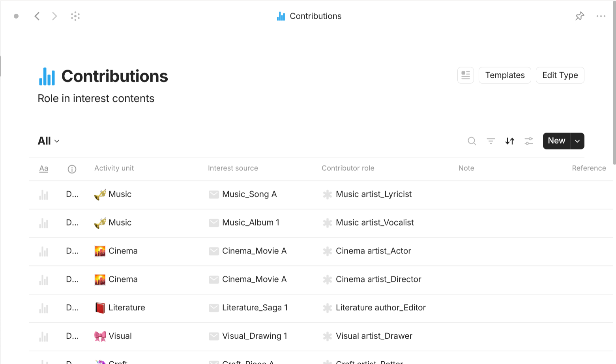The height and width of the screenshot is (364, 616).
Task: Click the red book icon on the Literature row
Action: pos(100,308)
